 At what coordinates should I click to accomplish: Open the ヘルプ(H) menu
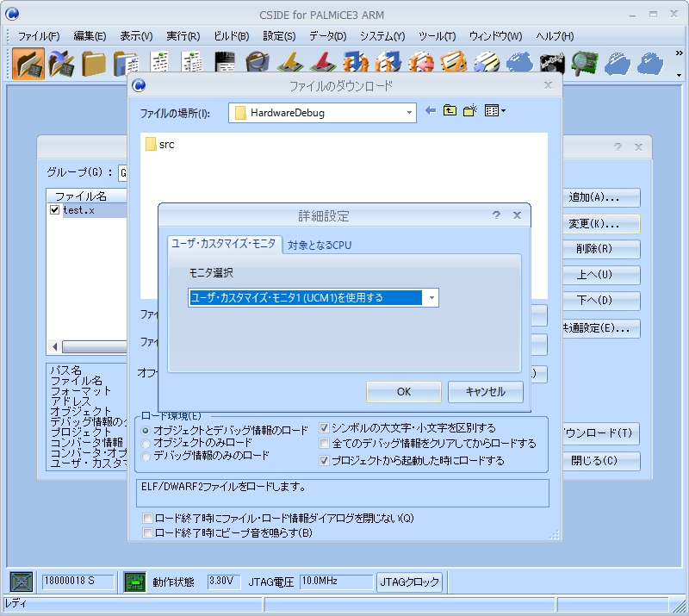[x=555, y=36]
